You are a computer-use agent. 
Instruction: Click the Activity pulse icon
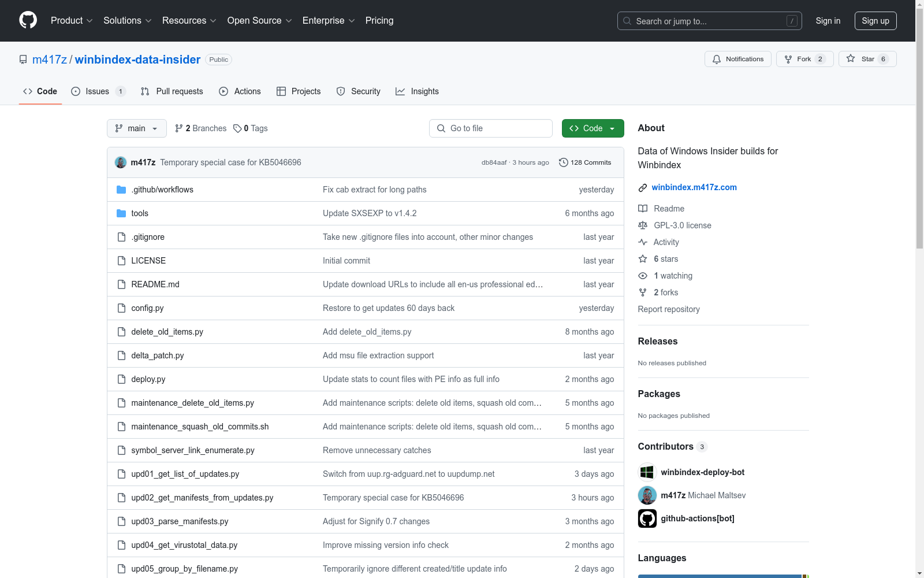click(643, 242)
